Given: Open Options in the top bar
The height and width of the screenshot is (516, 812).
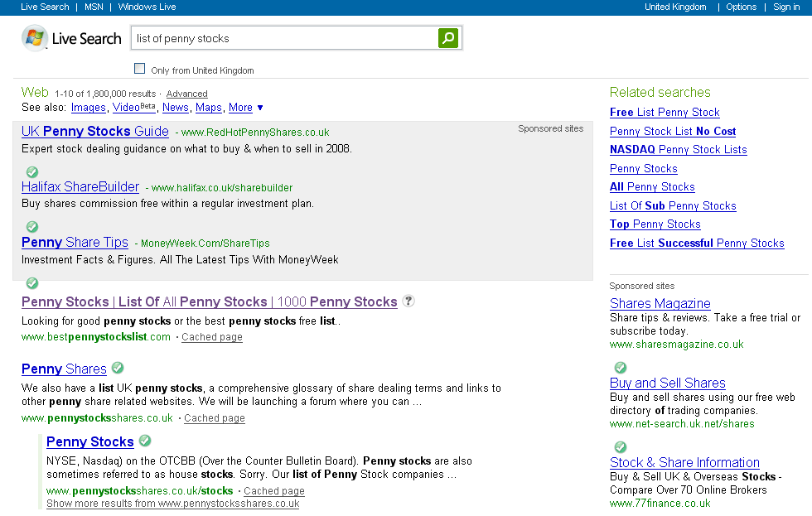Looking at the screenshot, I should [x=741, y=7].
